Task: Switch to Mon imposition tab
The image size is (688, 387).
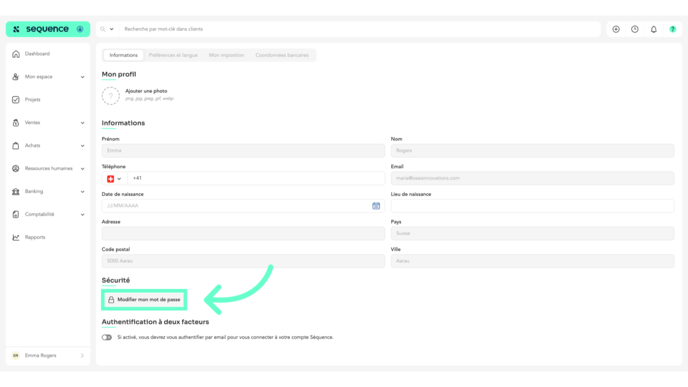Action: (x=226, y=55)
